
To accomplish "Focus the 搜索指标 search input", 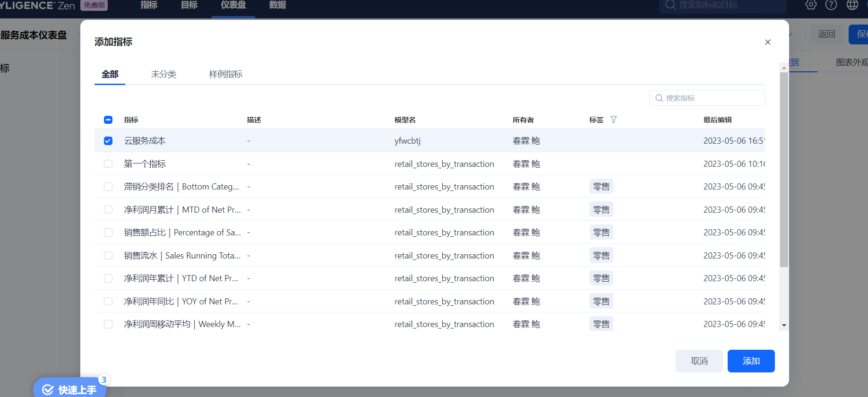I will (707, 98).
